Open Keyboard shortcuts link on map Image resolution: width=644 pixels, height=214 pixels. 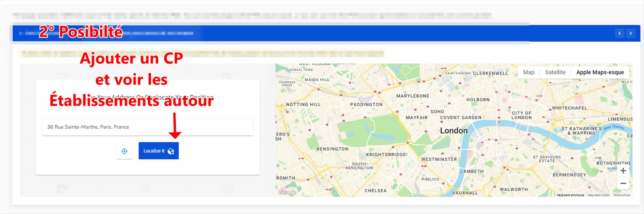[570, 195]
